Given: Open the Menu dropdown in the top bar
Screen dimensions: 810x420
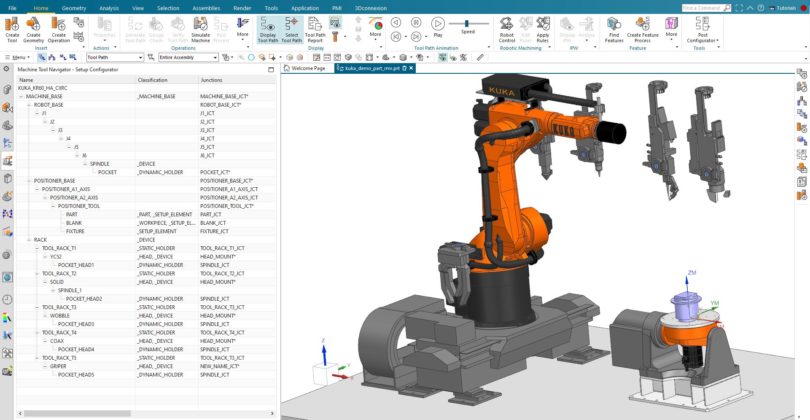Looking at the screenshot, I should [x=17, y=57].
